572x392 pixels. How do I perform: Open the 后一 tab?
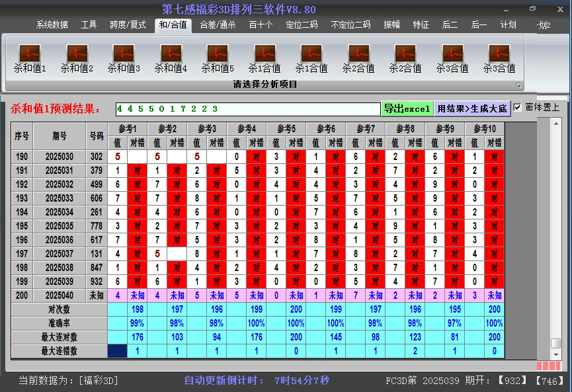pos(479,25)
